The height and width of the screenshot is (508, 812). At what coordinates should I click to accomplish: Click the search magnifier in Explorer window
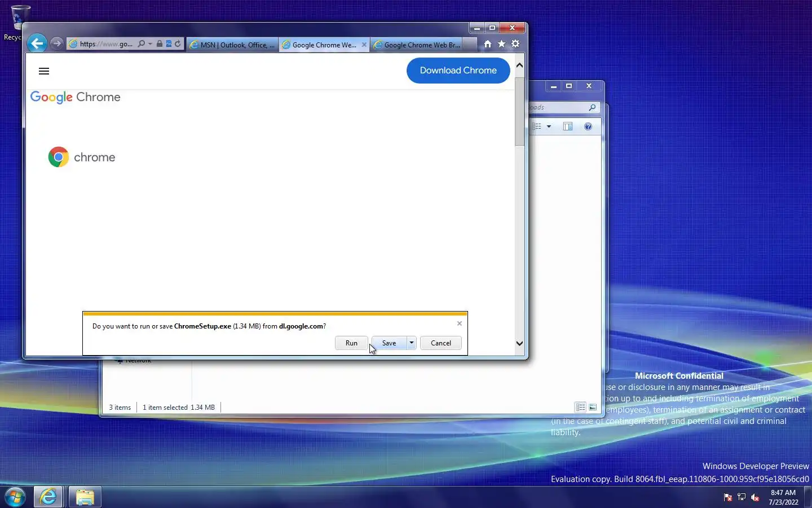tap(592, 107)
